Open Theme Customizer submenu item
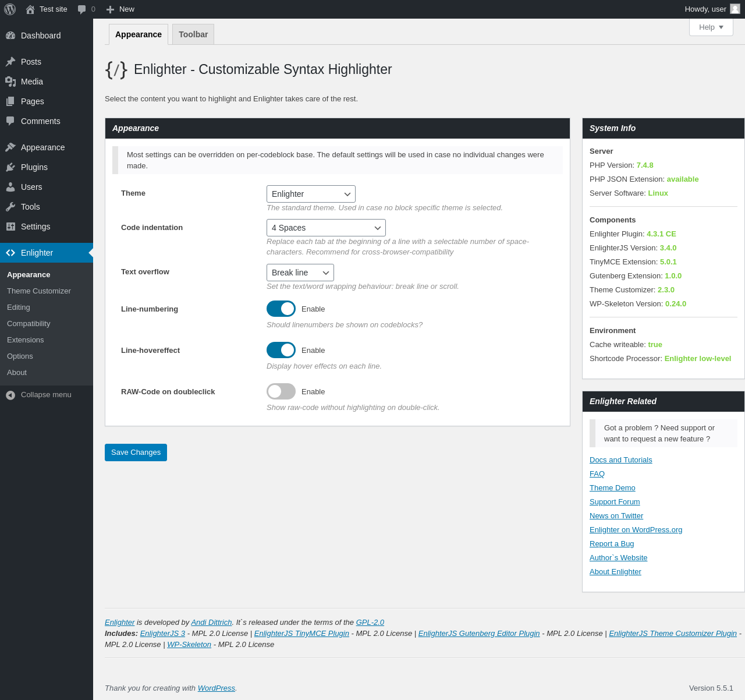Screen dimensions: 745x700 (39, 291)
